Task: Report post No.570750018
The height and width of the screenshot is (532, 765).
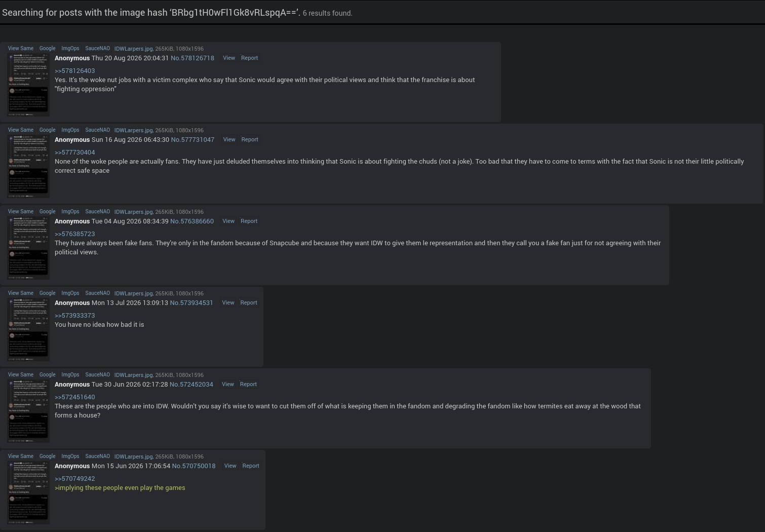Action: tap(251, 466)
